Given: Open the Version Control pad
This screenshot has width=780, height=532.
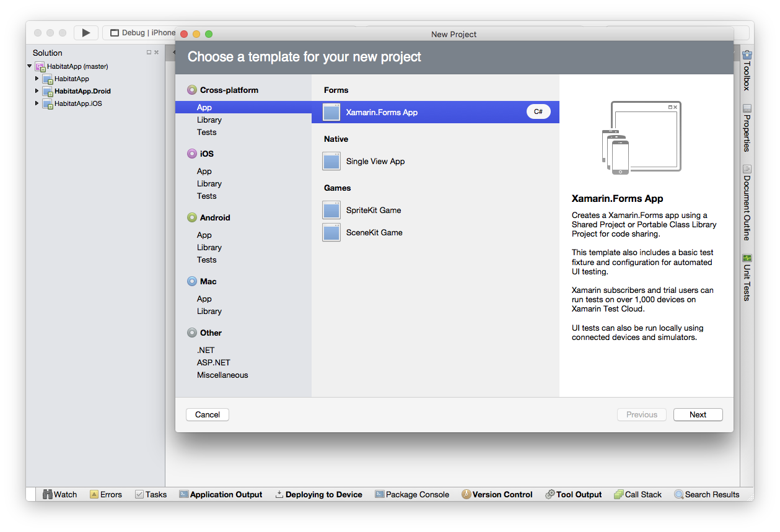Looking at the screenshot, I should tap(497, 494).
